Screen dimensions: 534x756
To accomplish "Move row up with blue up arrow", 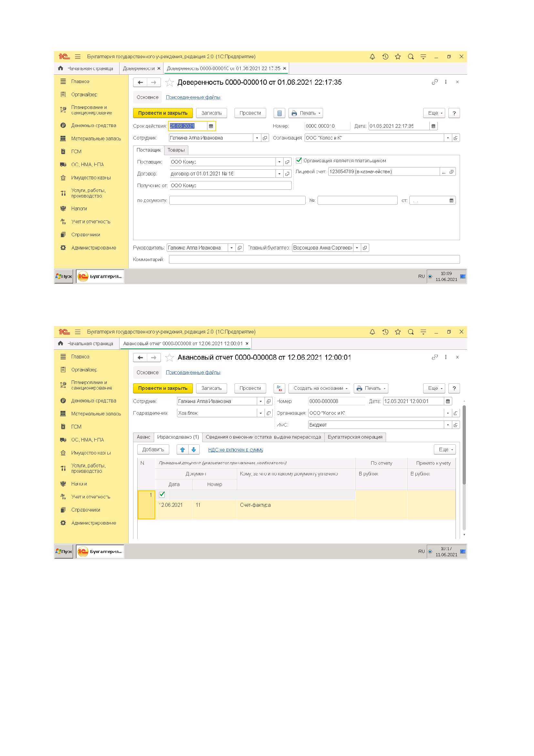I will [182, 450].
